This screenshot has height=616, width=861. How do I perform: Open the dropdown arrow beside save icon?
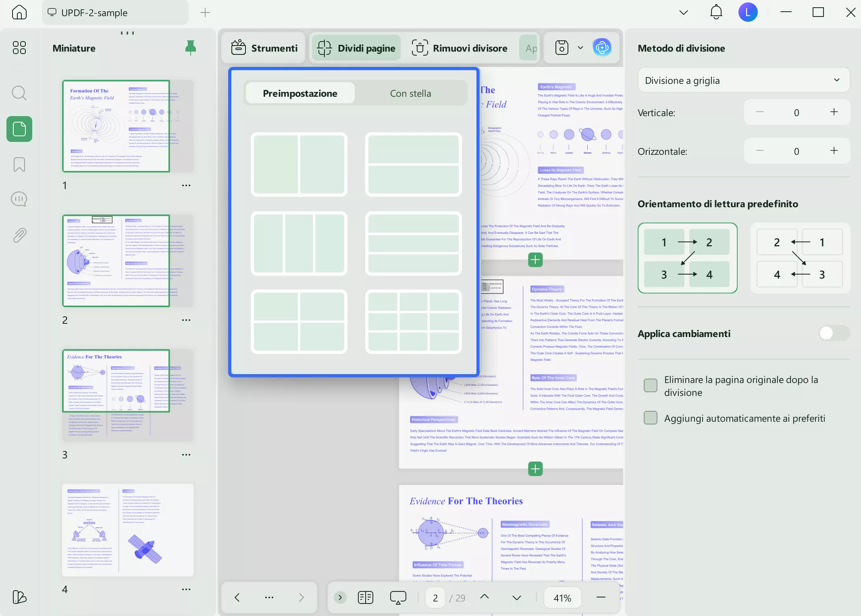point(580,48)
